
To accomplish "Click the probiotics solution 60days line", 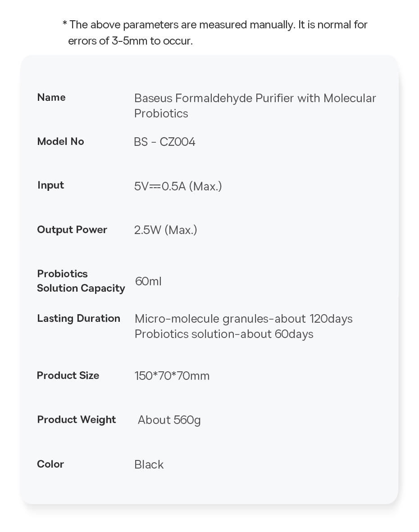I will coord(223,334).
